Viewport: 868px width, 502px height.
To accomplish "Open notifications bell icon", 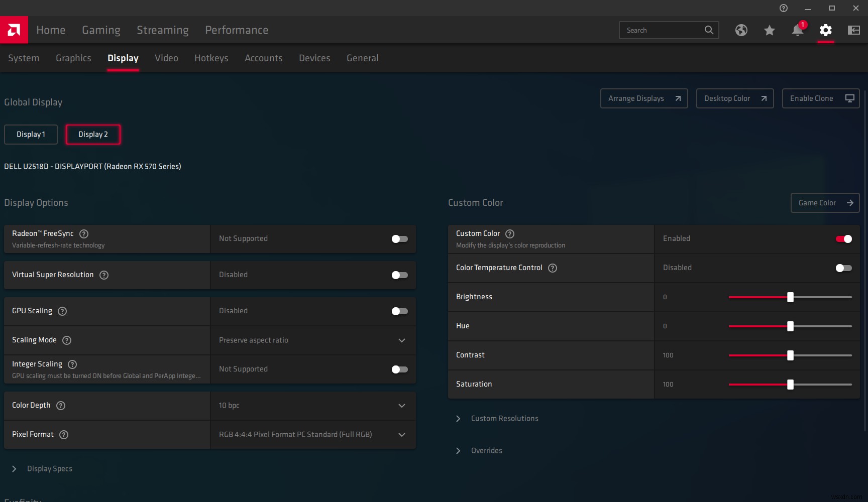I will coord(797,30).
